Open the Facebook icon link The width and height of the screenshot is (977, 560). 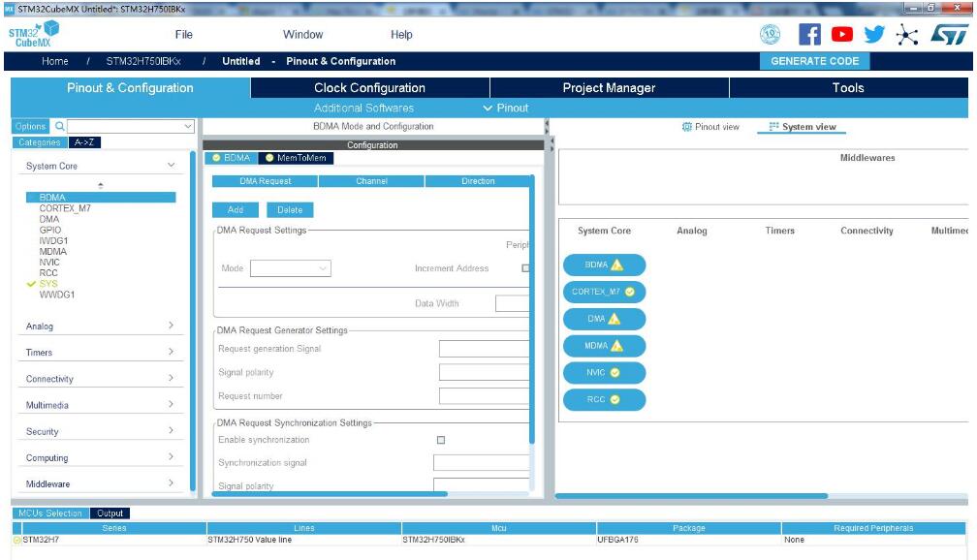coord(809,34)
